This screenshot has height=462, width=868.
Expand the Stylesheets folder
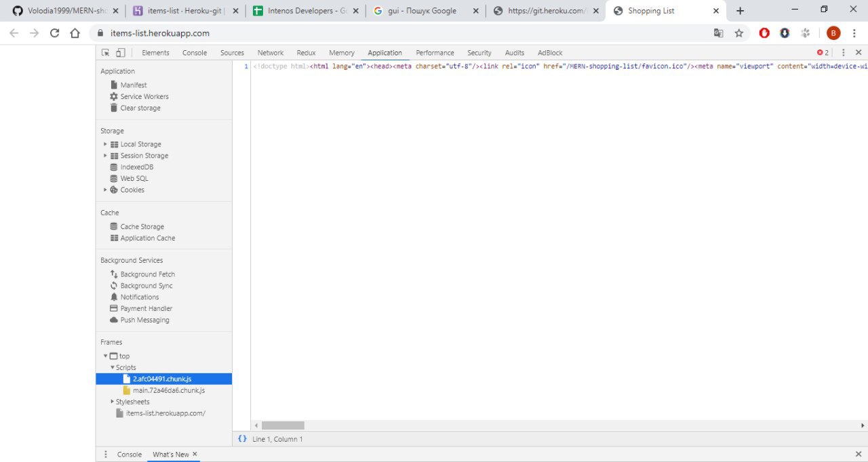pyautogui.click(x=113, y=402)
